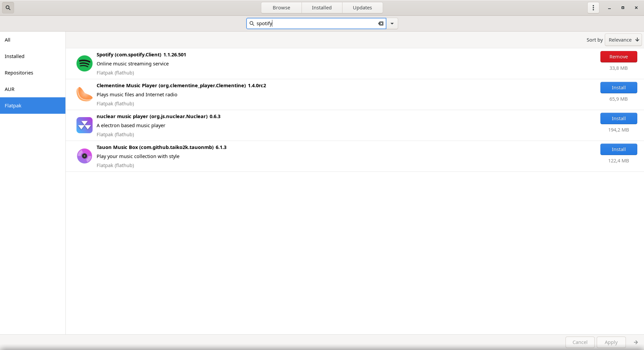The width and height of the screenshot is (644, 350).
Task: Close the package manager window
Action: [636, 8]
